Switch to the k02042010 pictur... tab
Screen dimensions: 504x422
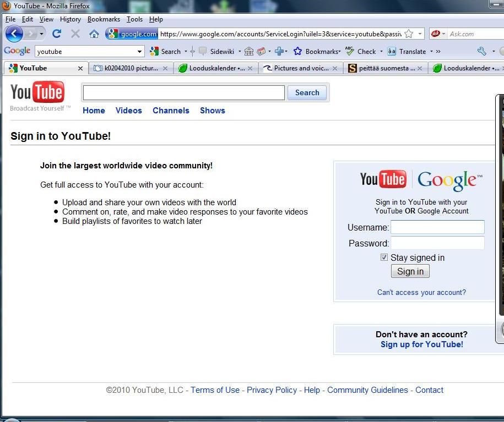(131, 68)
